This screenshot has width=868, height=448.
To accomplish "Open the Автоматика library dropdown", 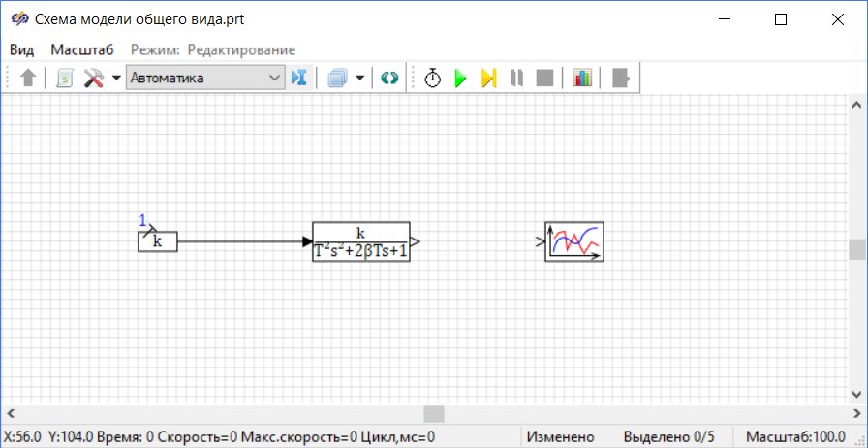I will coord(204,79).
